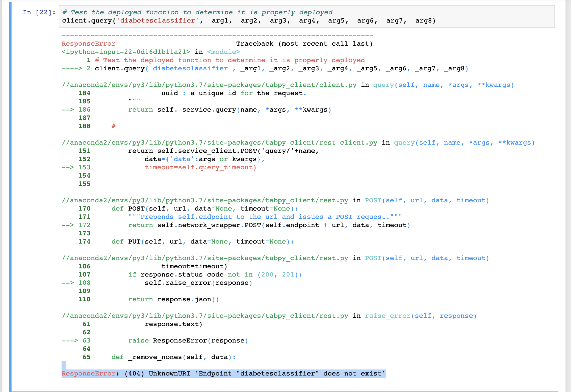The width and height of the screenshot is (571, 392).
Task: Click line 174 def PUT definition
Action: (x=202, y=242)
